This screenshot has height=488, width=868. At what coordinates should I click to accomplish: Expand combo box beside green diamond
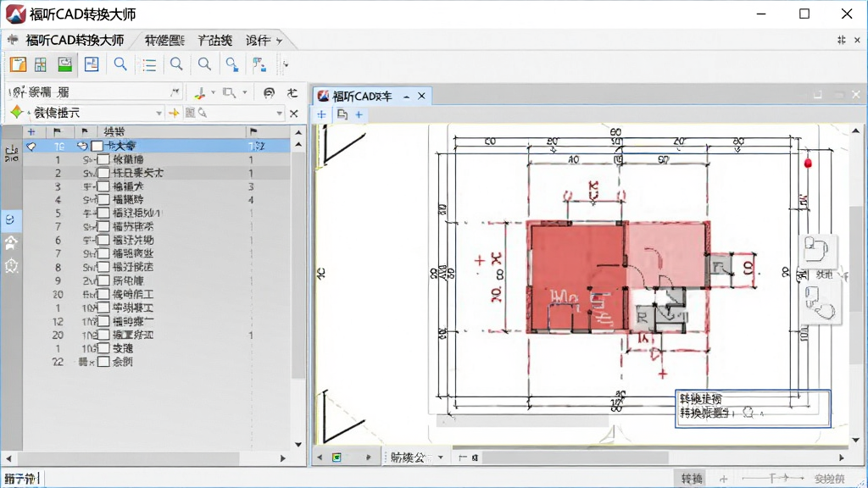point(159,113)
